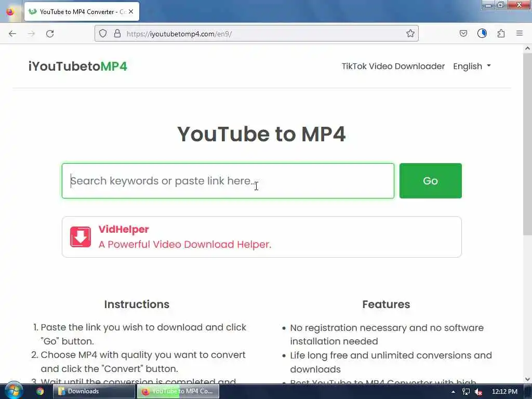
Task: Close the YouTube to MP4 Converter tab
Action: (x=131, y=11)
